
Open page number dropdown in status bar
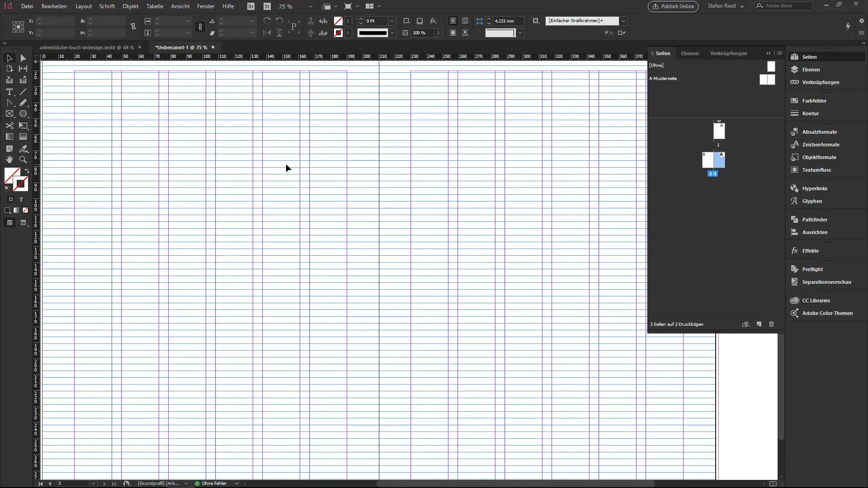tap(93, 483)
